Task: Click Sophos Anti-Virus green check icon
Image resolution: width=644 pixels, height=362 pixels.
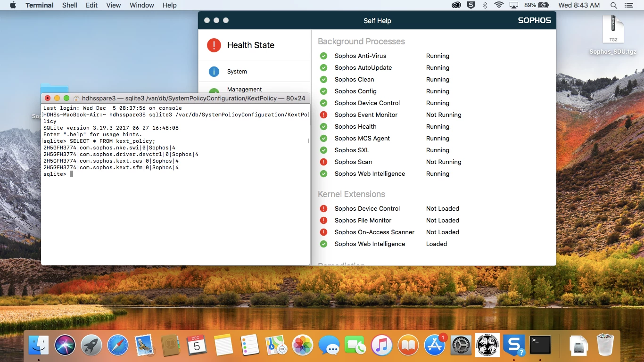Action: (x=323, y=56)
